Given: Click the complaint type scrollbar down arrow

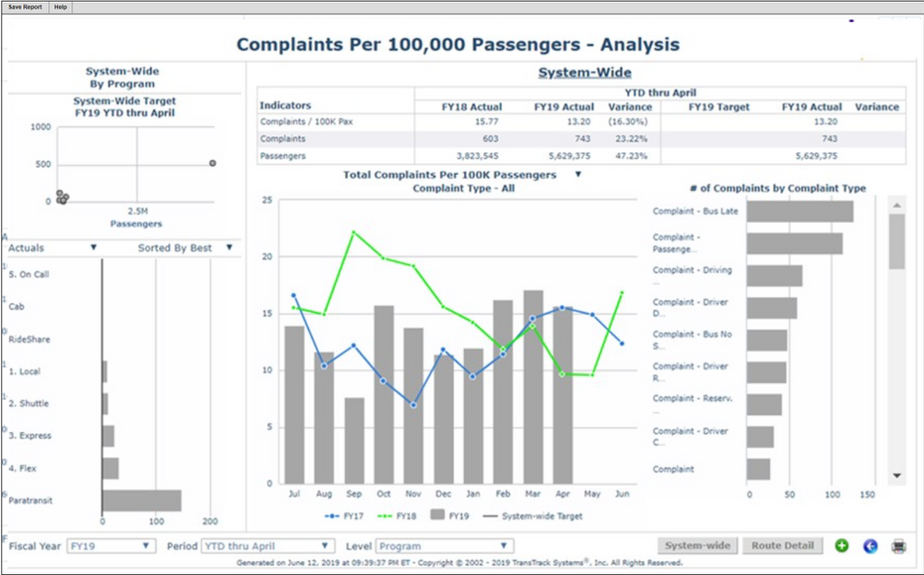Looking at the screenshot, I should coord(897,475).
